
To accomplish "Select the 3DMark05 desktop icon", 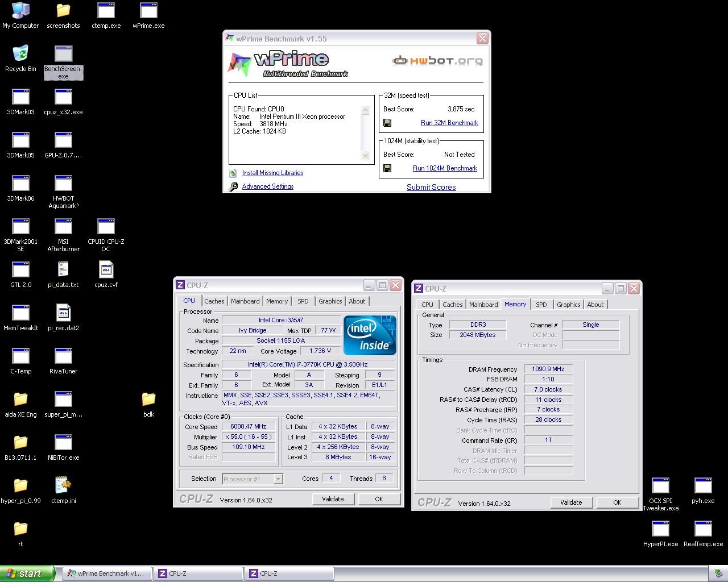I will [x=20, y=145].
